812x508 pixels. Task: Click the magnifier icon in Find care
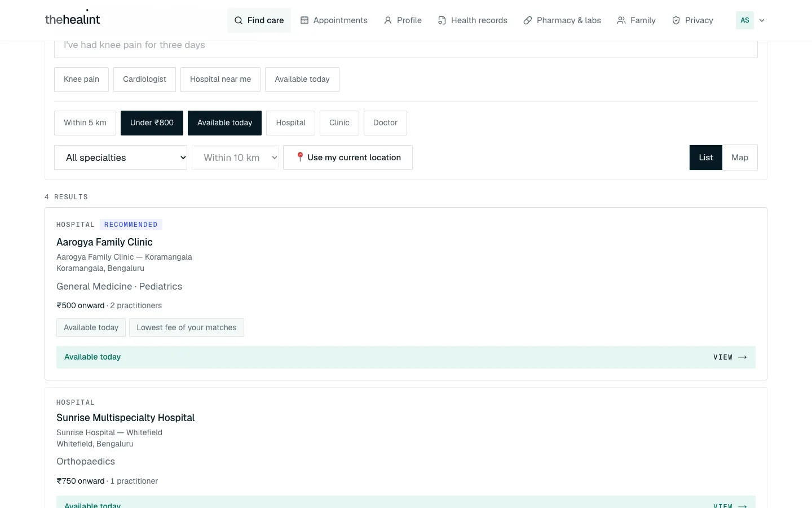(239, 20)
